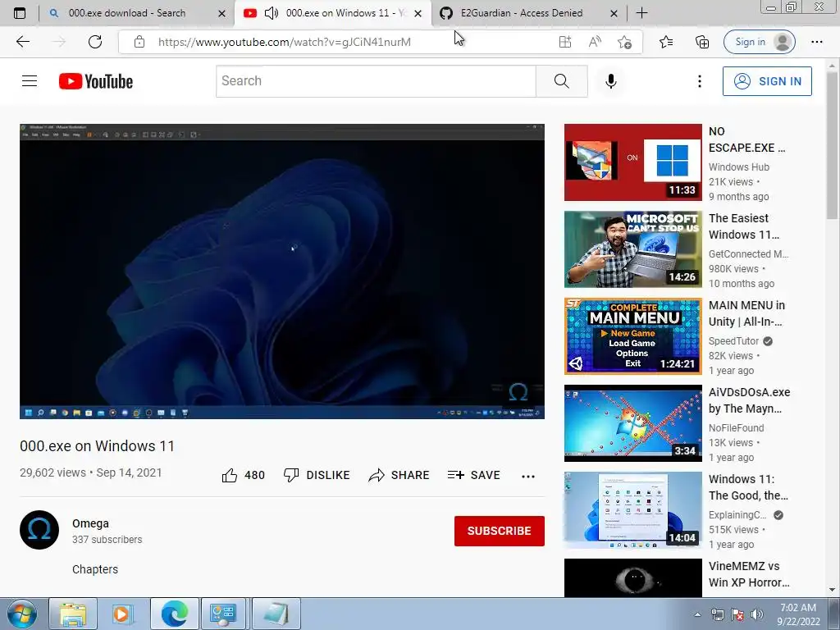The height and width of the screenshot is (630, 840).
Task: Open the volume speaker tray icon
Action: pyautogui.click(x=757, y=614)
